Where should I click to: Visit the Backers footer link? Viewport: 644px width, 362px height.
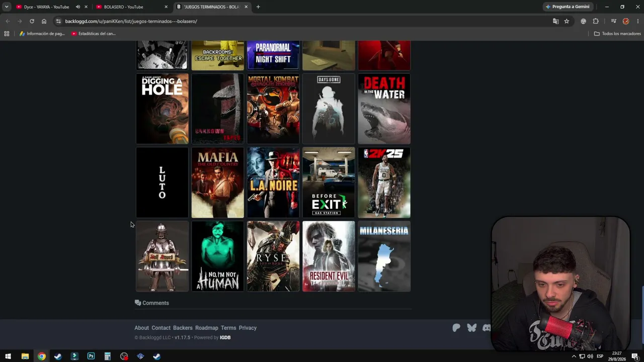pos(183,328)
